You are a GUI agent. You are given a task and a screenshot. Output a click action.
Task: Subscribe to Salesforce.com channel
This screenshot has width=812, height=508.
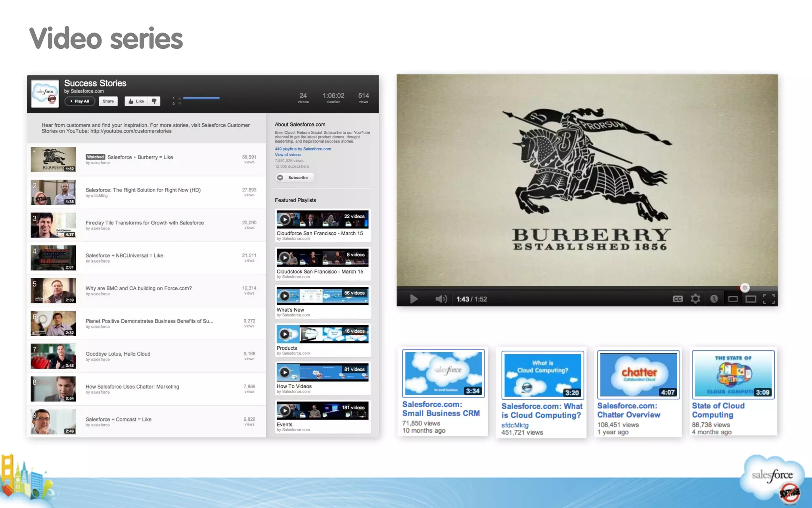tap(295, 178)
